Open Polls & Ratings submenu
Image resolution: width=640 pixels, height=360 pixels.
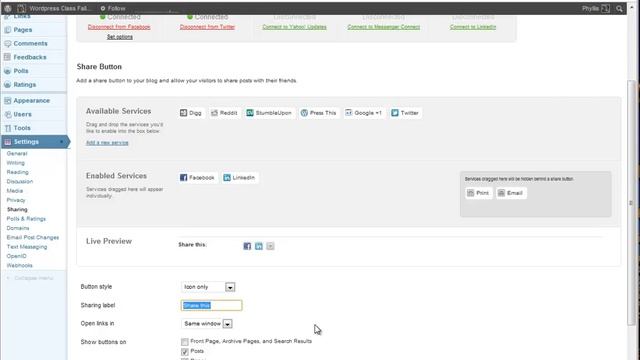pos(26,219)
